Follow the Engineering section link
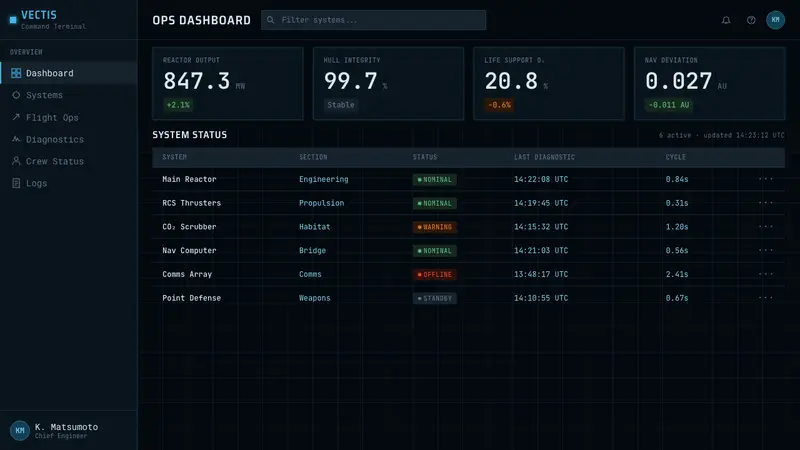The width and height of the screenshot is (800, 450). click(323, 179)
